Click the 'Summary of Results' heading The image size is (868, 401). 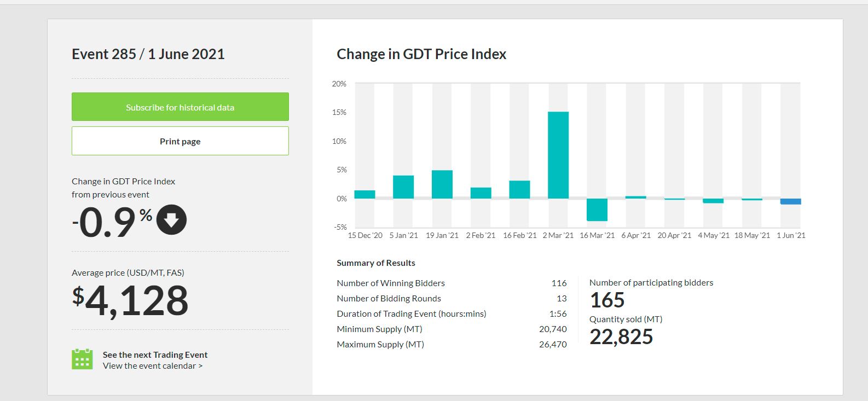[376, 263]
